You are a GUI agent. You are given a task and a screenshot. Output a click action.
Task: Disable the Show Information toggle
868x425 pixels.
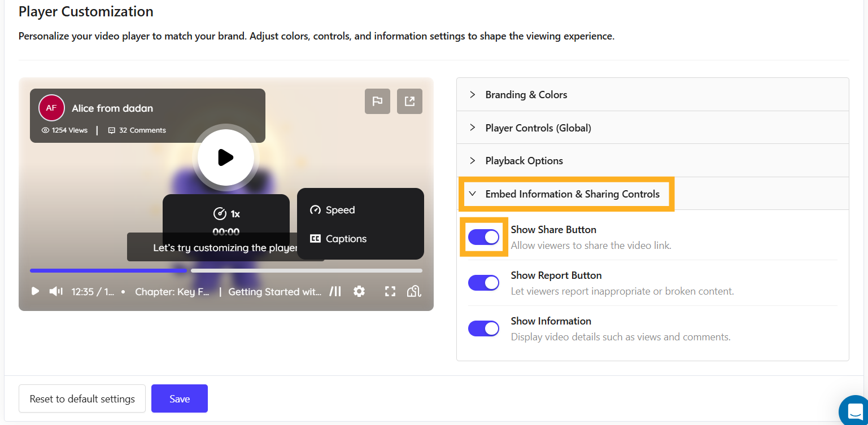point(483,328)
